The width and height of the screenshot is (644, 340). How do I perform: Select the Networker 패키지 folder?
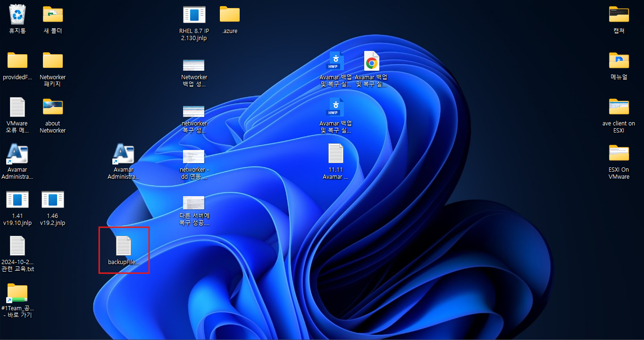click(x=53, y=69)
